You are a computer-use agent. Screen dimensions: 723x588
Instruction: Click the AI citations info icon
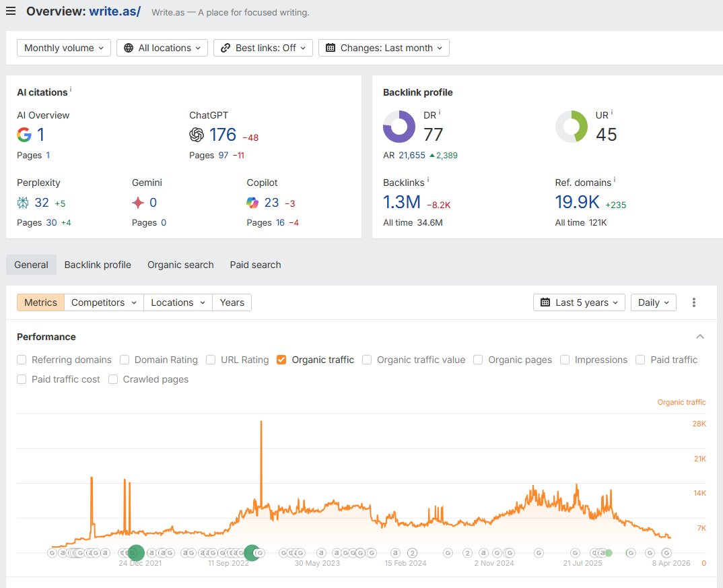(x=71, y=89)
